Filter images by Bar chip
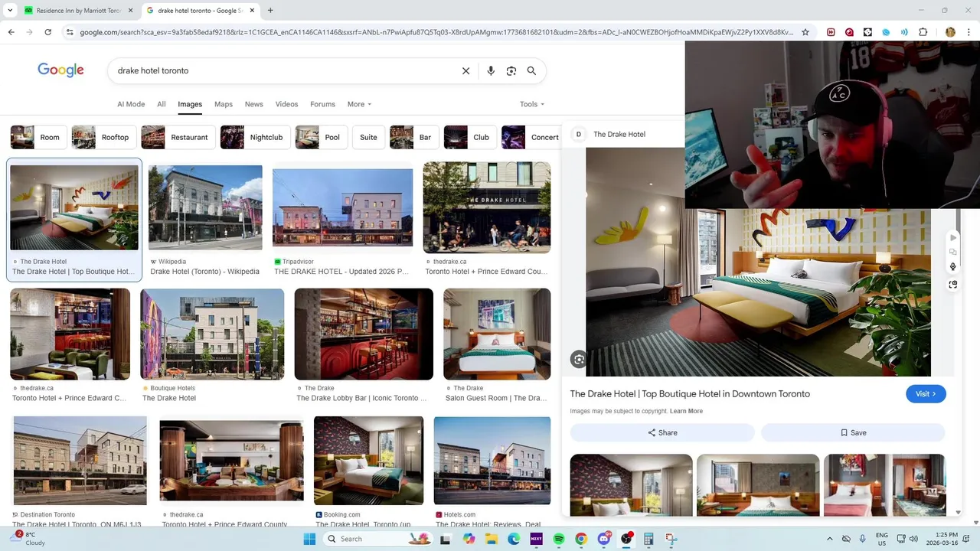Viewport: 980px width, 551px height. pos(413,137)
